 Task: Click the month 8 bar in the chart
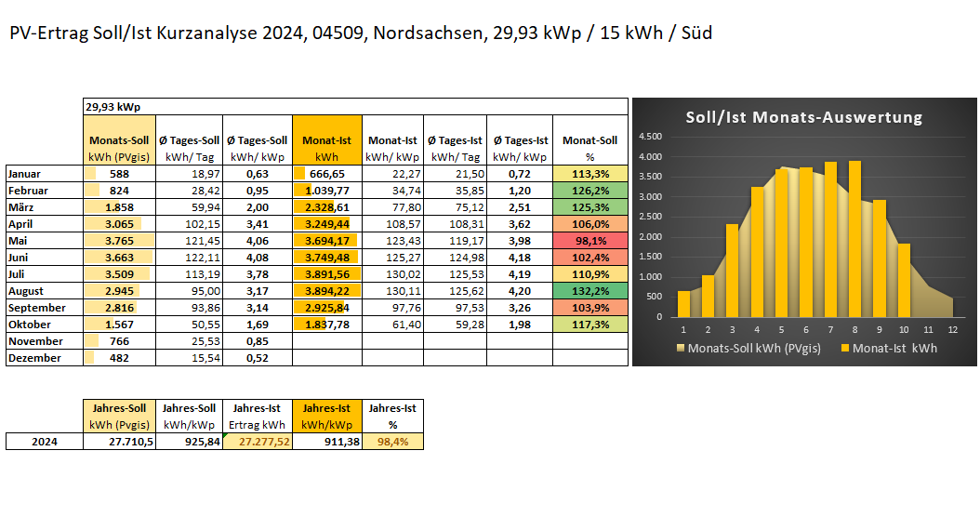854,239
